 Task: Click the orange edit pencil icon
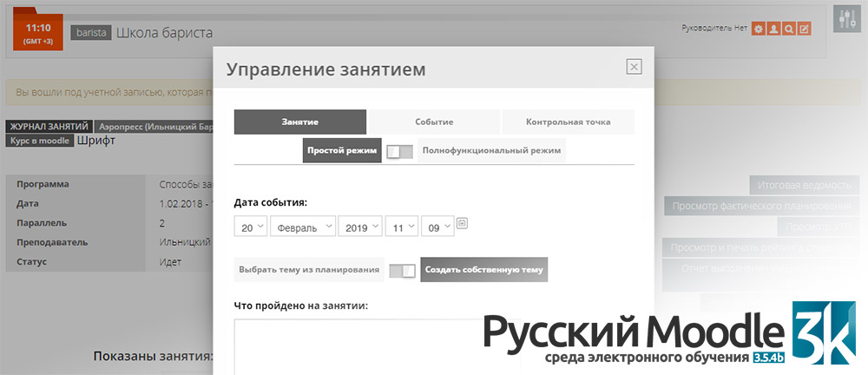tap(805, 29)
